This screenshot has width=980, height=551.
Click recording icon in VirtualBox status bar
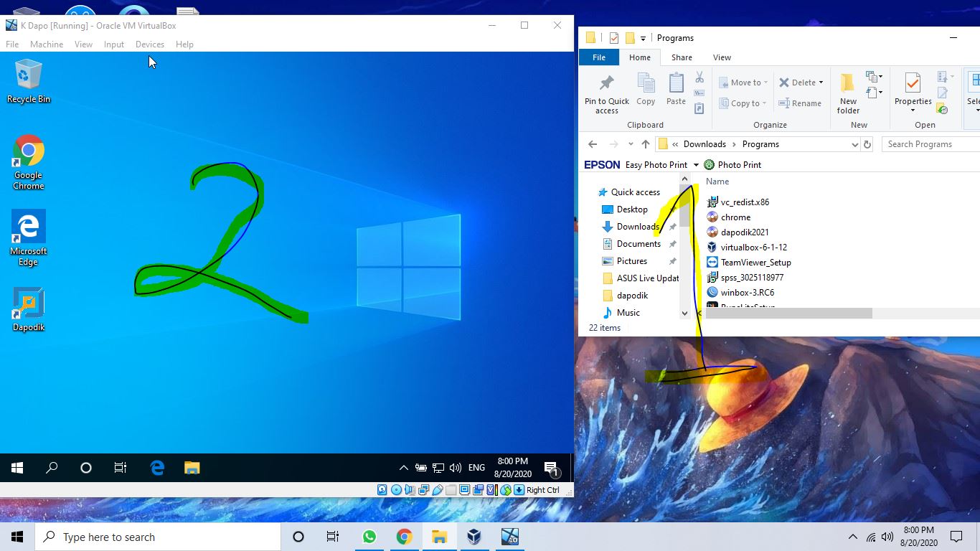(478, 490)
